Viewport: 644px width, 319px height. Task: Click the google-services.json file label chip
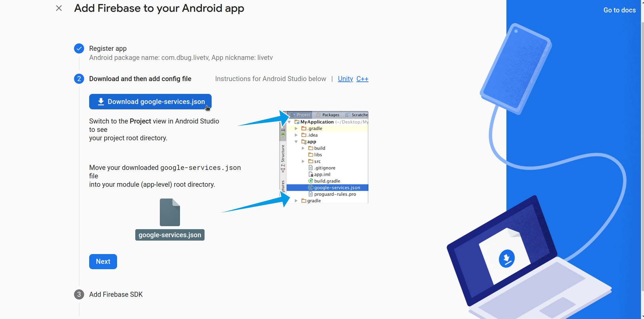pos(170,235)
